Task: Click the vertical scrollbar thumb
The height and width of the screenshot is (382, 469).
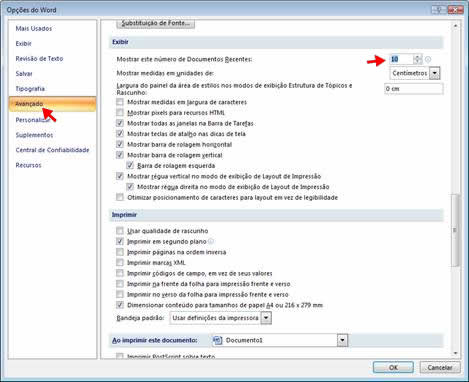Action: (x=455, y=230)
